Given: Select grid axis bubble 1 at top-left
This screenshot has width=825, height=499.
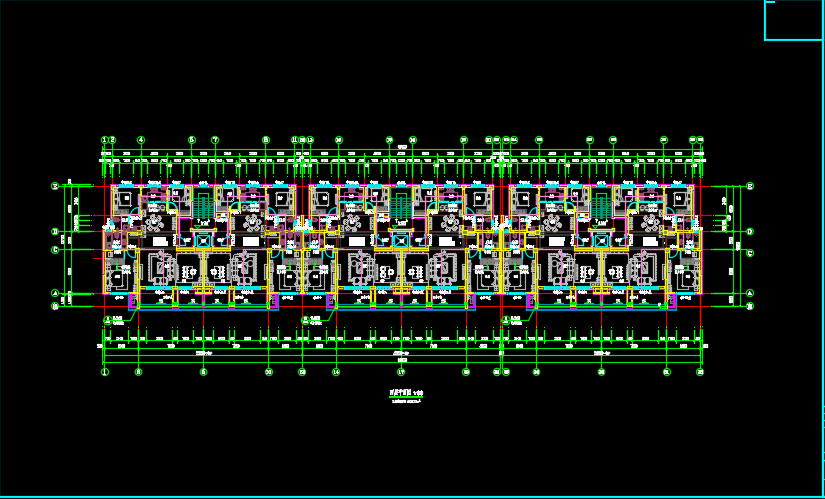Looking at the screenshot, I should (x=104, y=140).
